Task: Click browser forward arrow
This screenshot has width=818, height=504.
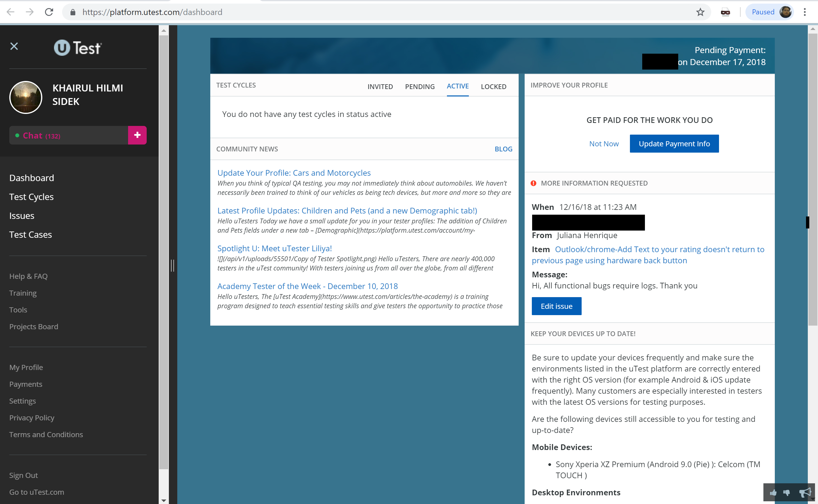Action: point(30,12)
